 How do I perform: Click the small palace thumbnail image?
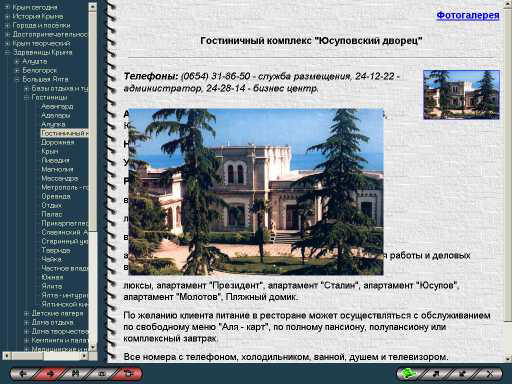pyautogui.click(x=461, y=95)
